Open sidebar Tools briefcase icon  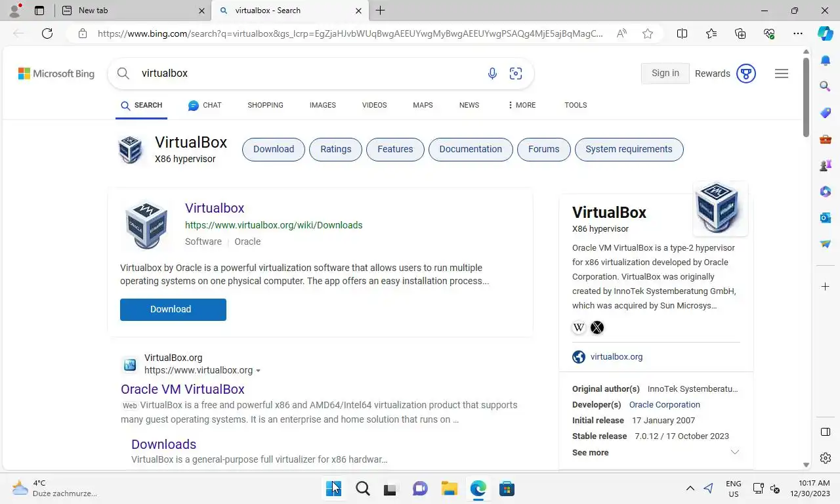[x=826, y=139]
